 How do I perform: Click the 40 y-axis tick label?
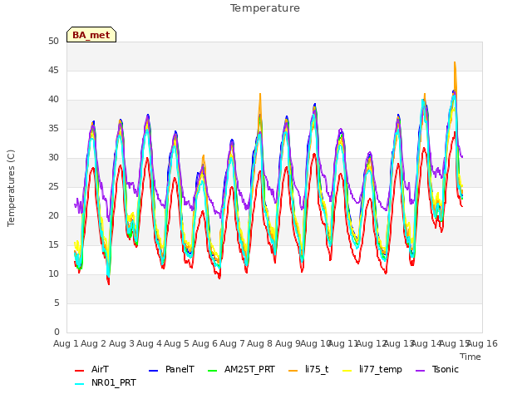[x=53, y=100]
